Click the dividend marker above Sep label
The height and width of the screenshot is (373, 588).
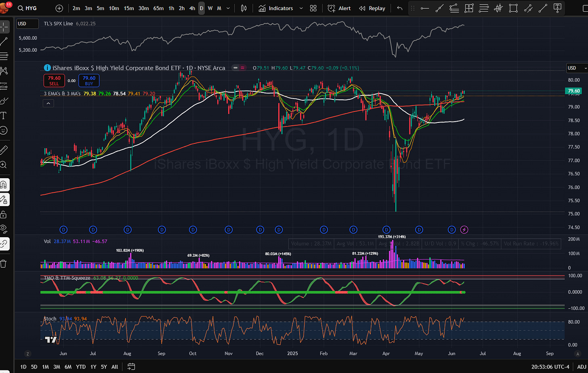162,230
